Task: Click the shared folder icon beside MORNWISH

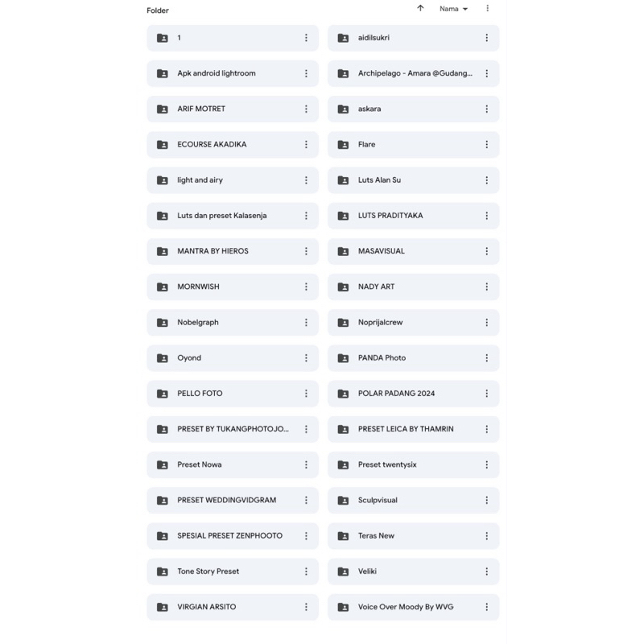Action: [x=162, y=287]
